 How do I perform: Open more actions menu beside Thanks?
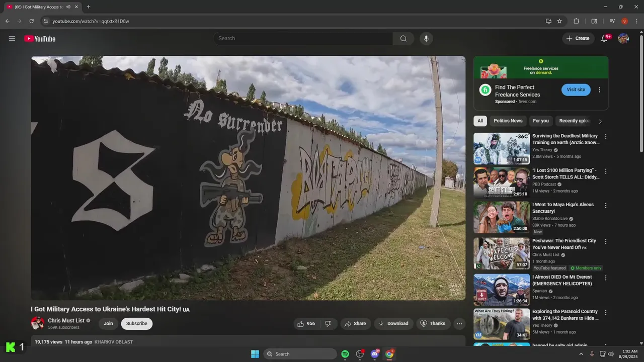[x=459, y=324]
